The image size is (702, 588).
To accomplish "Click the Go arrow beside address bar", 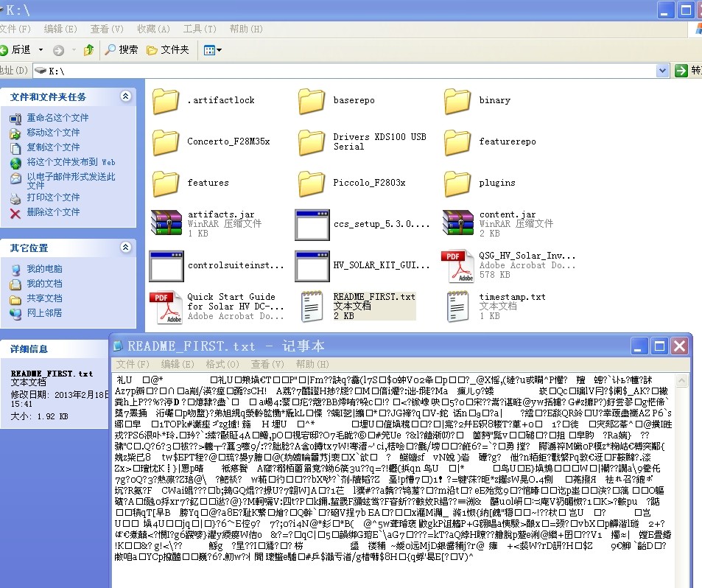I will pyautogui.click(x=681, y=70).
